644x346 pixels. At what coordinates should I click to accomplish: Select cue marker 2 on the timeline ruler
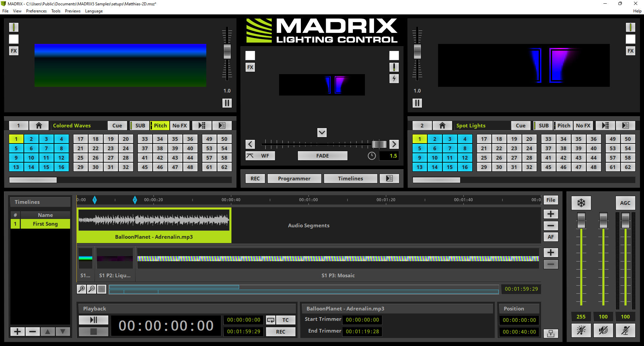click(135, 200)
